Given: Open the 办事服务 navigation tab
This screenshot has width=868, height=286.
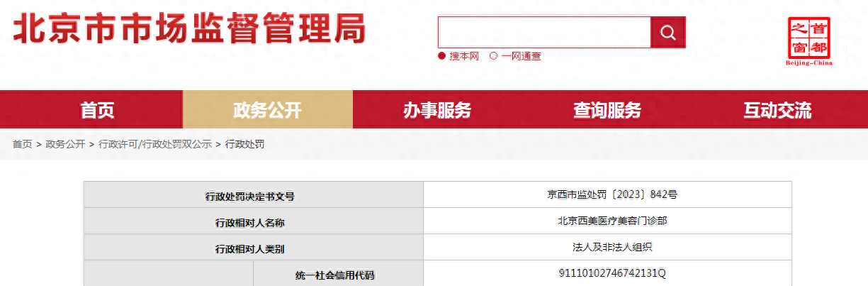Looking at the screenshot, I should [437, 110].
